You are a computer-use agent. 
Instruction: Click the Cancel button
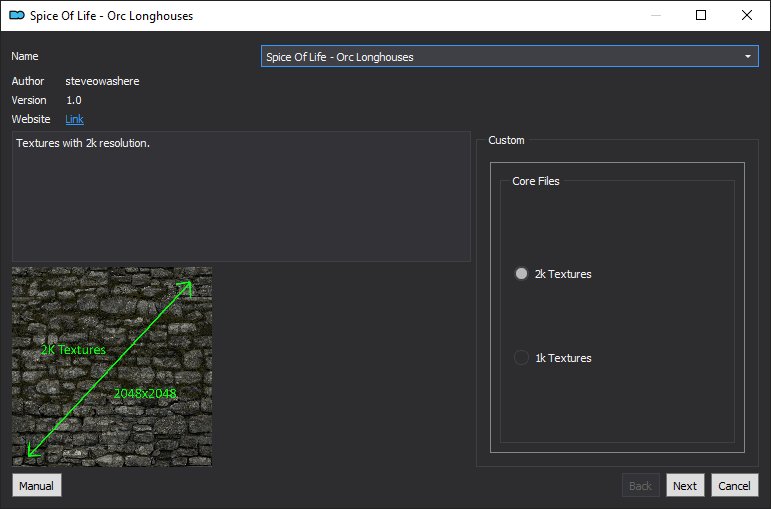coord(735,486)
